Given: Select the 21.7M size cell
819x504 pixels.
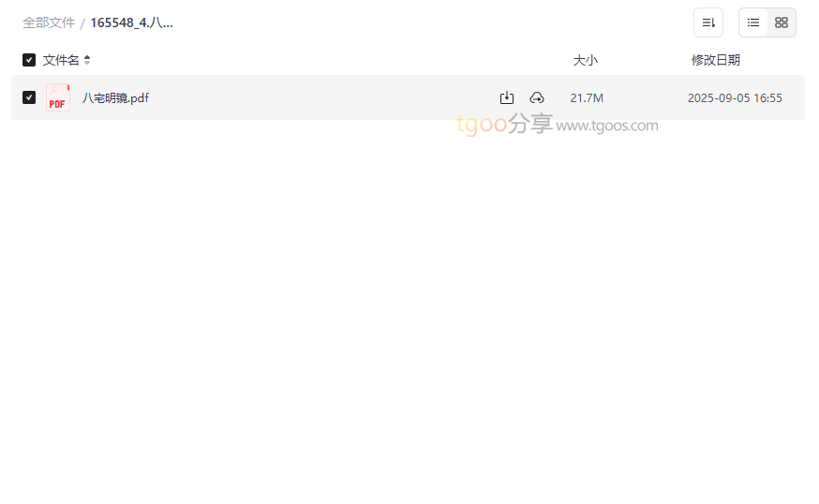Looking at the screenshot, I should (587, 98).
